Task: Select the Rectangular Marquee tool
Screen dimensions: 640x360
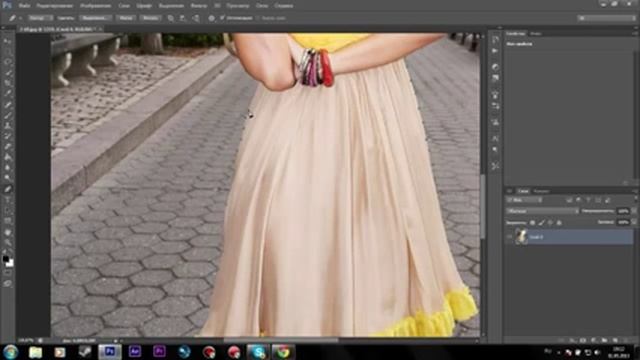Action: 7,51
